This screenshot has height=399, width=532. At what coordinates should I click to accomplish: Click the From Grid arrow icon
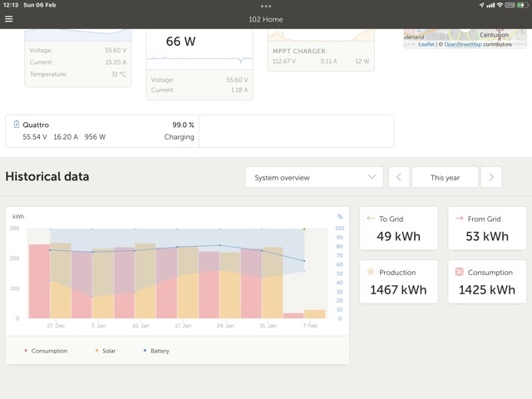[459, 219]
